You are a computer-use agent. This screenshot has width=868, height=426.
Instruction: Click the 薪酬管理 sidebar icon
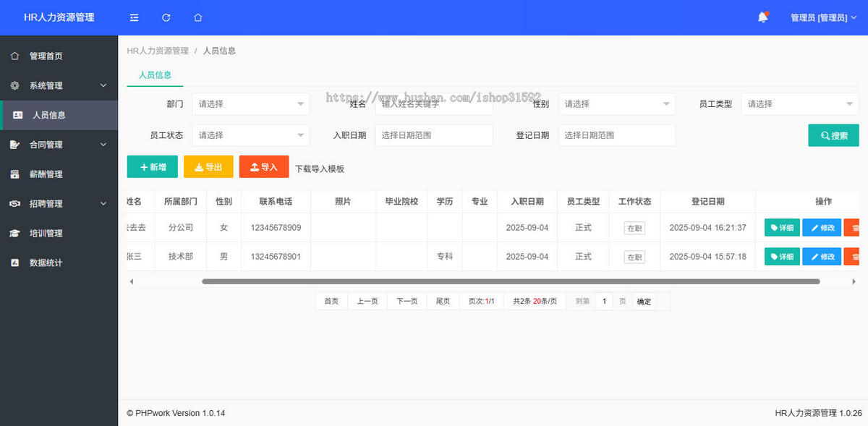tap(14, 174)
